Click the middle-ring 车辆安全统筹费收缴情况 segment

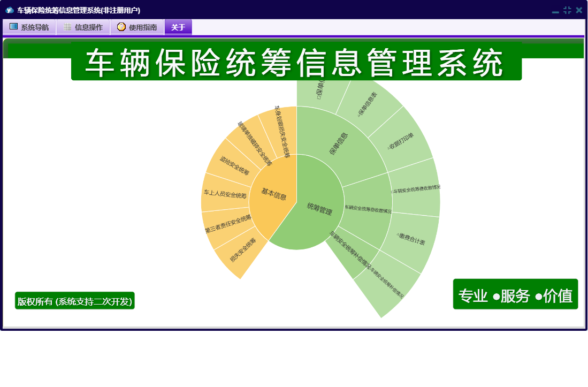(x=368, y=209)
